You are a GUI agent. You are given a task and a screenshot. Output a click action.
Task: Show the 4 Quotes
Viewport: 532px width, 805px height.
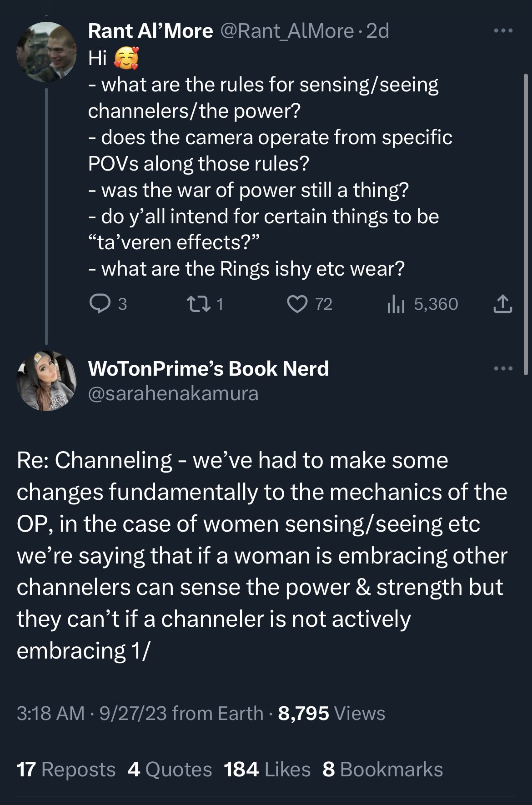click(170, 770)
